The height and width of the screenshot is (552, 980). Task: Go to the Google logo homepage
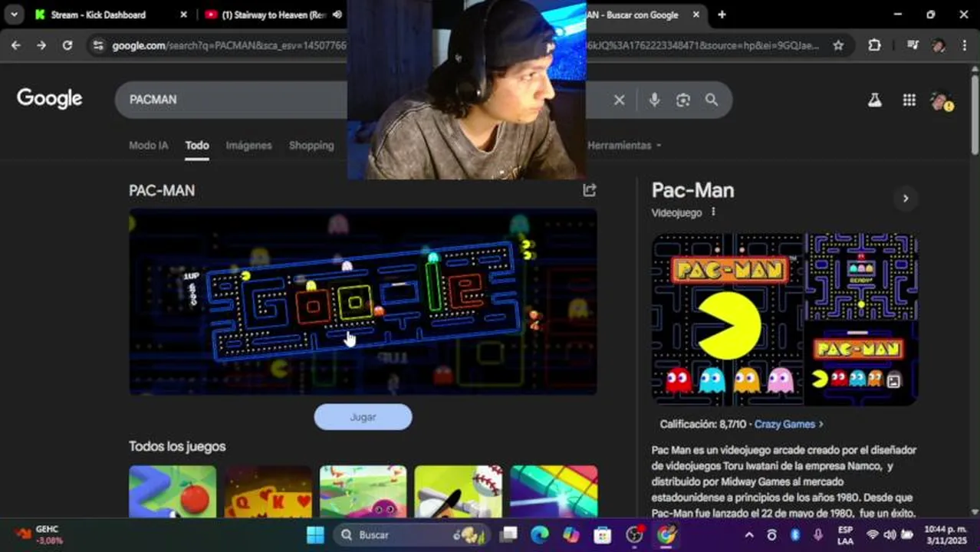[x=50, y=99]
